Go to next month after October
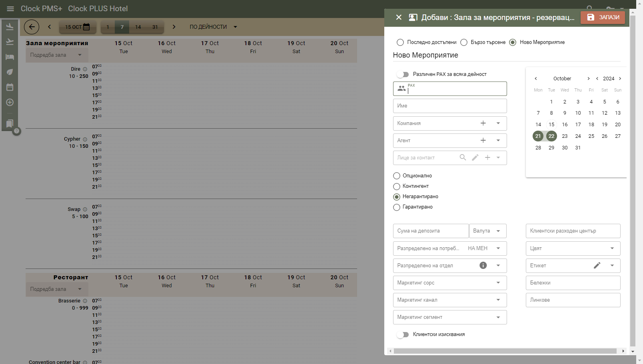643x364 pixels. click(x=589, y=79)
